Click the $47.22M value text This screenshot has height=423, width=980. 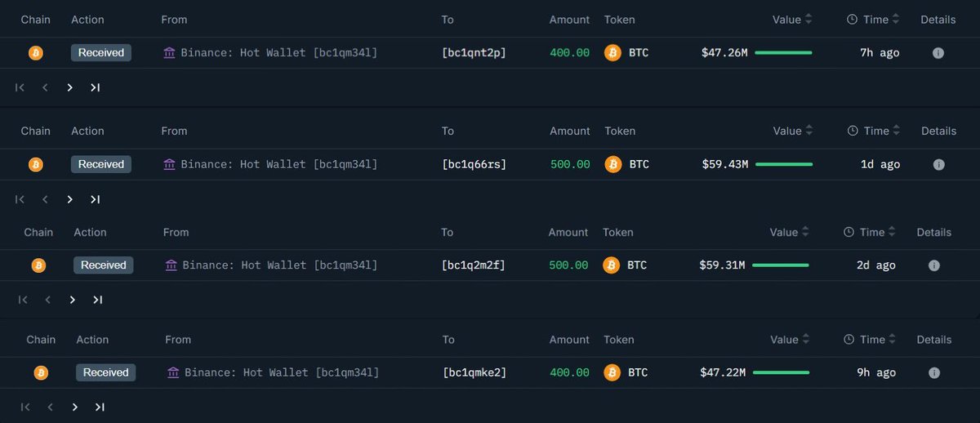pyautogui.click(x=723, y=373)
